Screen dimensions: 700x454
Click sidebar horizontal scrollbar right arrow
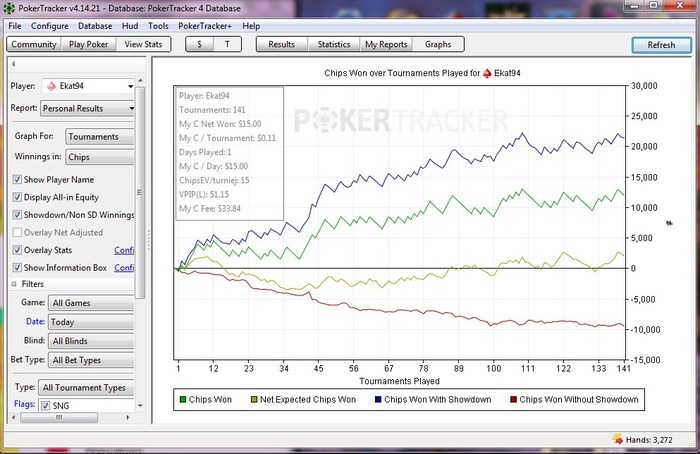coord(128,418)
